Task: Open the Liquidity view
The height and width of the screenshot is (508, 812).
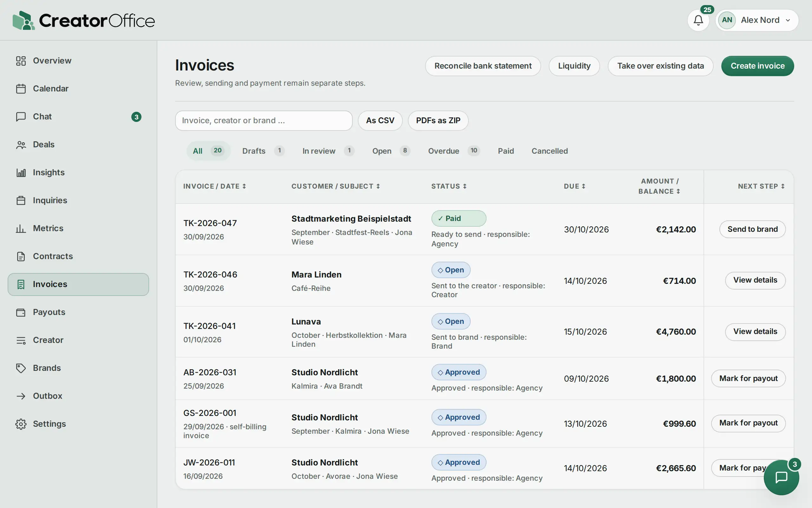Action: tap(574, 66)
